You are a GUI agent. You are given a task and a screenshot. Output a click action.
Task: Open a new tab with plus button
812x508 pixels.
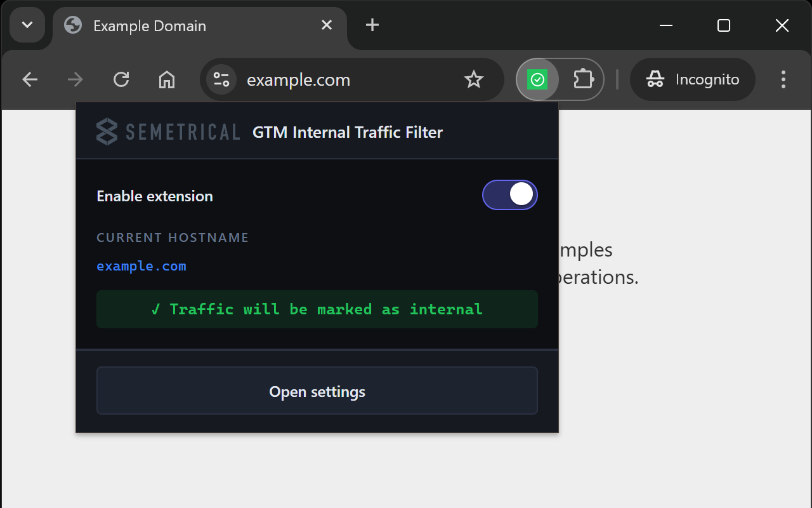point(372,25)
